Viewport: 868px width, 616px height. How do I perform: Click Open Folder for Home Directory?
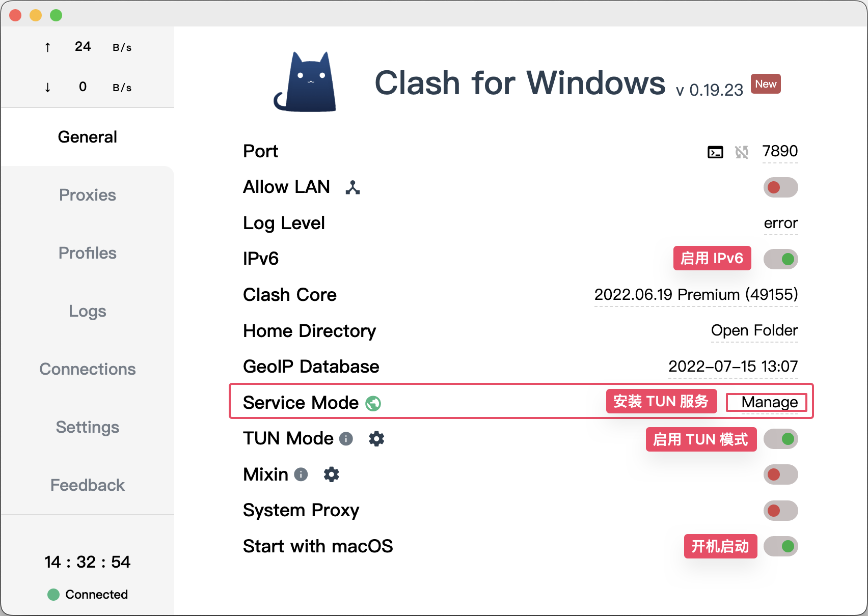pos(754,330)
